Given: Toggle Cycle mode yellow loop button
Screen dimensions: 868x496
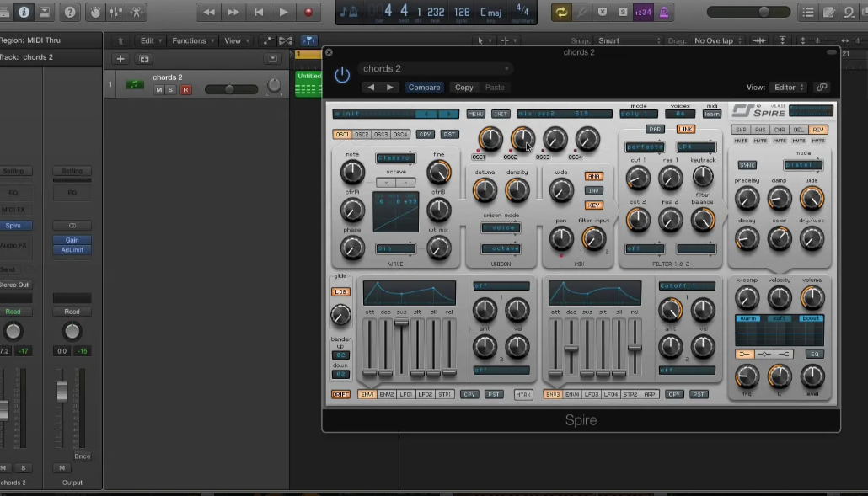Looking at the screenshot, I should (561, 12).
